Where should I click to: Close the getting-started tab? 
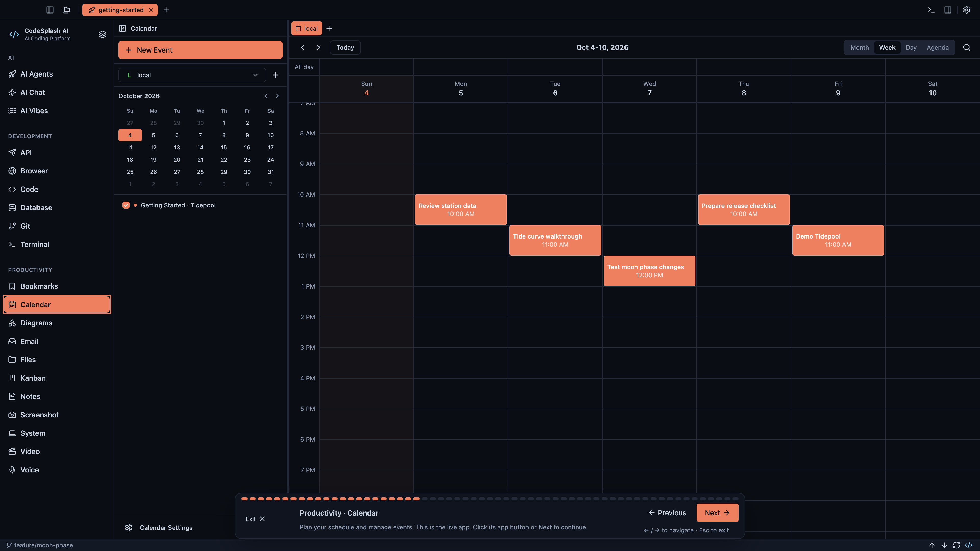(151, 10)
